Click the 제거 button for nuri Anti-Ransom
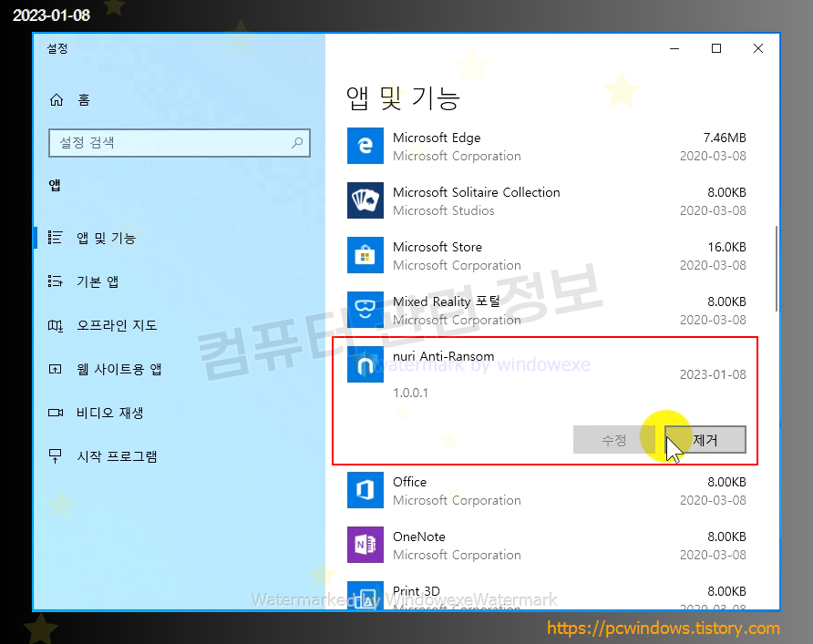 705,440
